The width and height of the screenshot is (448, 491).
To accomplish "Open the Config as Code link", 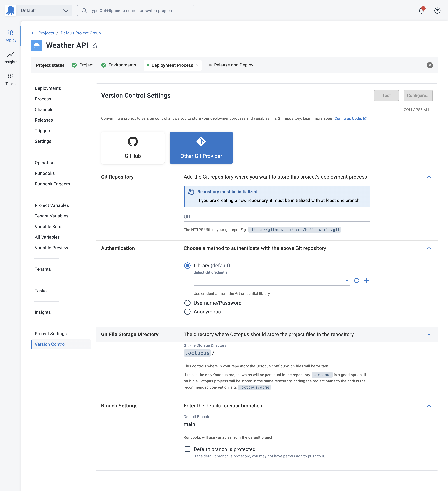I will click(x=348, y=118).
